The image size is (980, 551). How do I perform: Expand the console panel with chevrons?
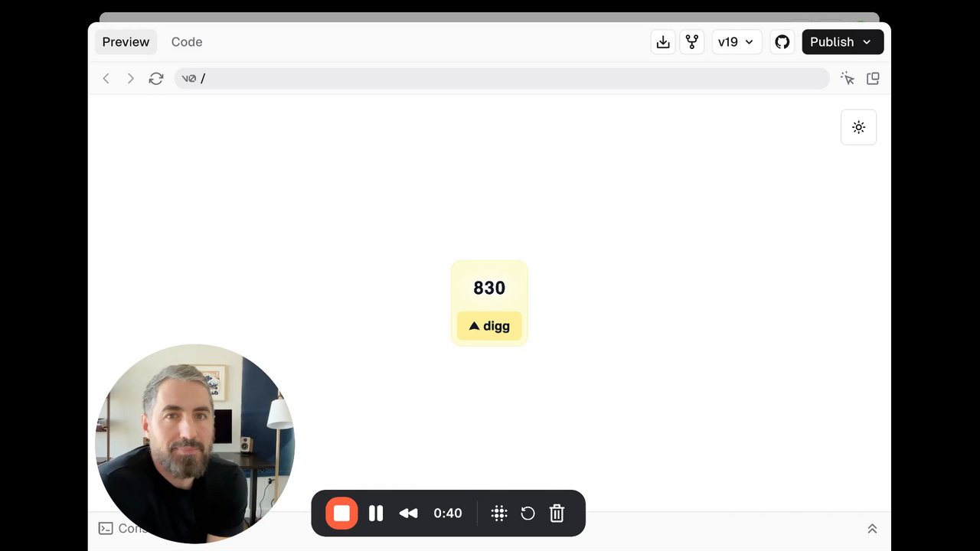[x=872, y=529]
